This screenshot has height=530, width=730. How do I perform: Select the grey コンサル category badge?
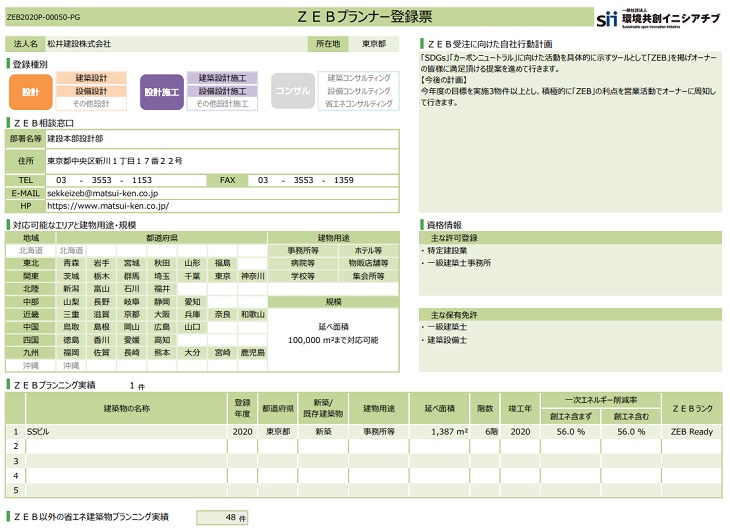coord(293,91)
